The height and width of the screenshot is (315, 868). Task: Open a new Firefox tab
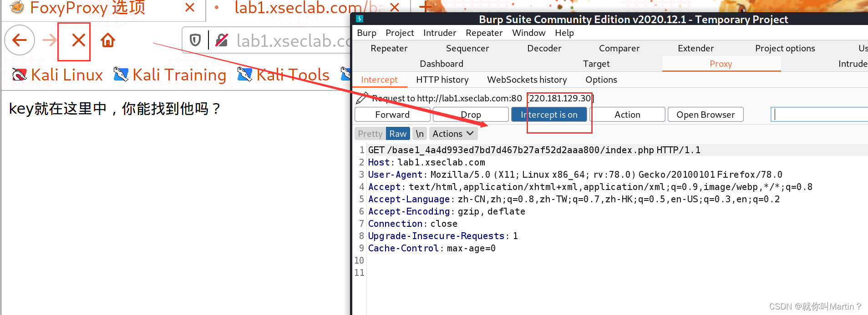point(426,7)
